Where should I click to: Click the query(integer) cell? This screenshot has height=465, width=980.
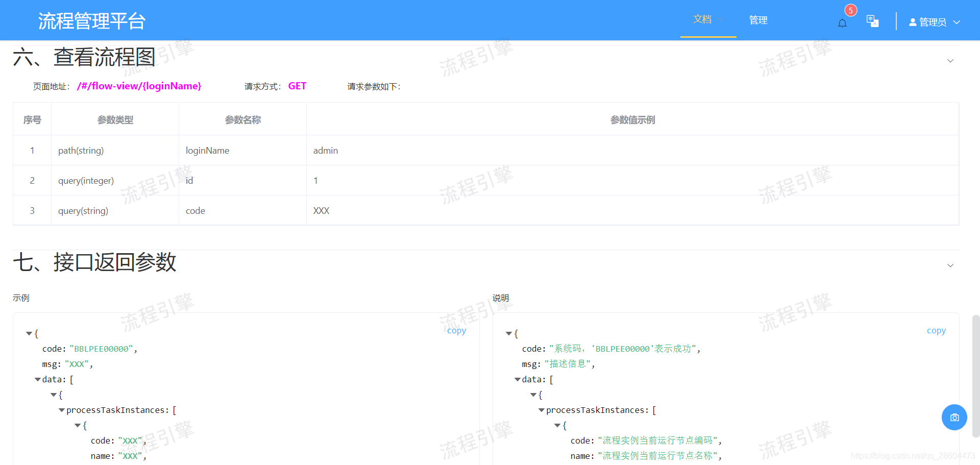point(115,181)
